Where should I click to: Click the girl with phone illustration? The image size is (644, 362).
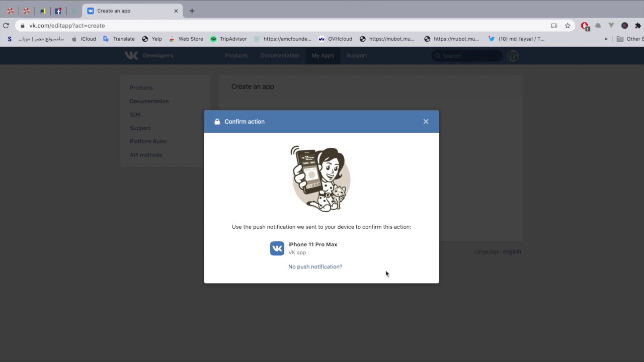tap(321, 178)
